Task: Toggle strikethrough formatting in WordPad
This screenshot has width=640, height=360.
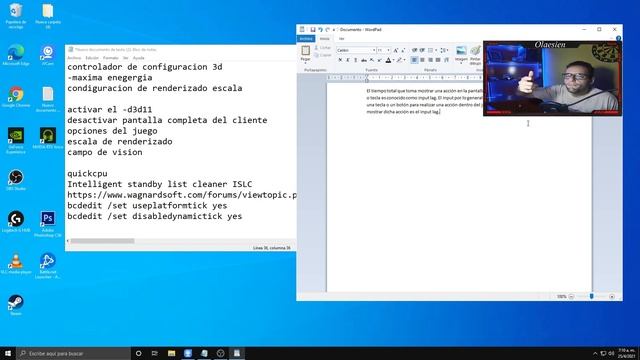Action: tap(364, 60)
